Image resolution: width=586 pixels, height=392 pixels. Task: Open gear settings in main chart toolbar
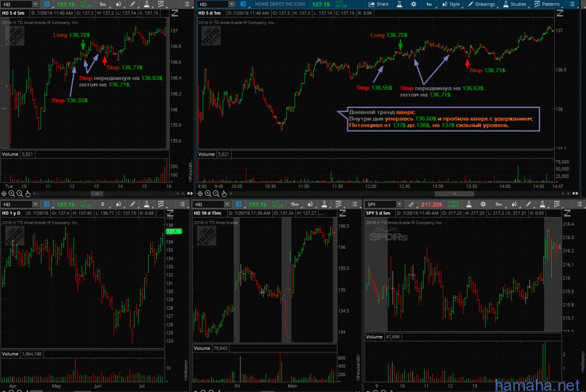pyautogui.click(x=413, y=4)
